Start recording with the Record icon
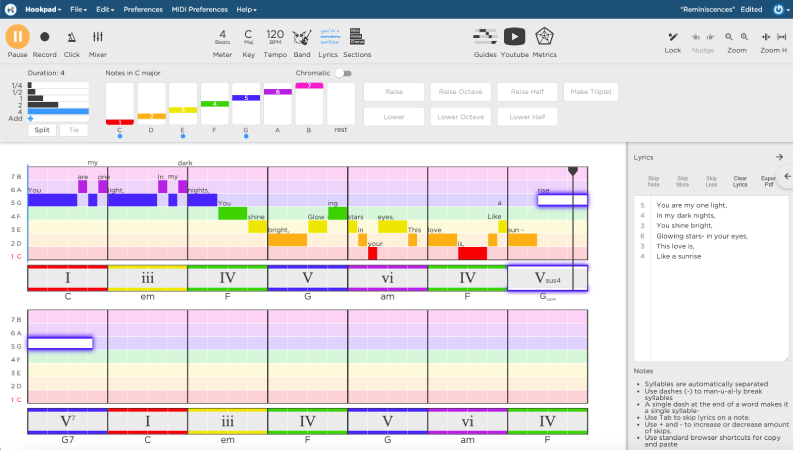The width and height of the screenshot is (793, 450). point(44,37)
